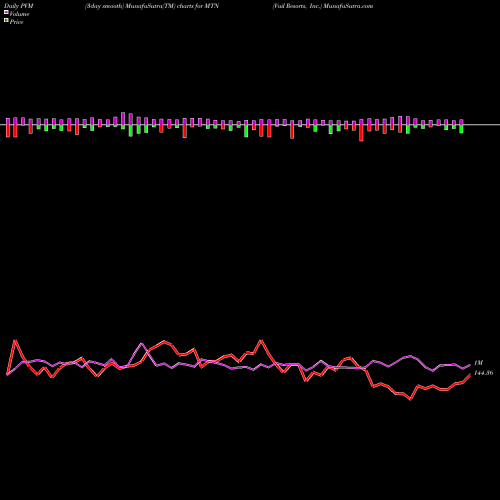Select the 'Price' legend label
The image size is (500, 500).
point(16,22)
